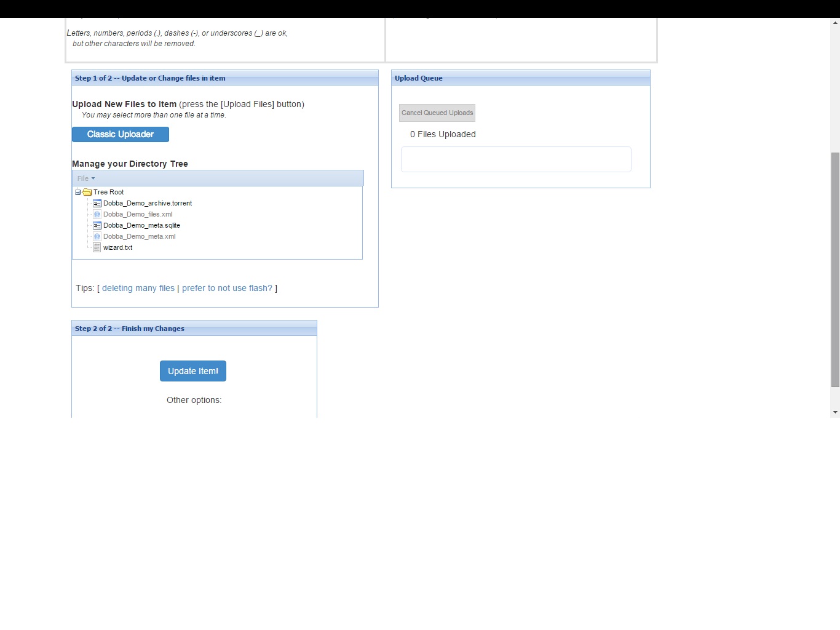The image size is (840, 630).
Task: Open the 'deleting many files' tip link
Action: point(138,288)
